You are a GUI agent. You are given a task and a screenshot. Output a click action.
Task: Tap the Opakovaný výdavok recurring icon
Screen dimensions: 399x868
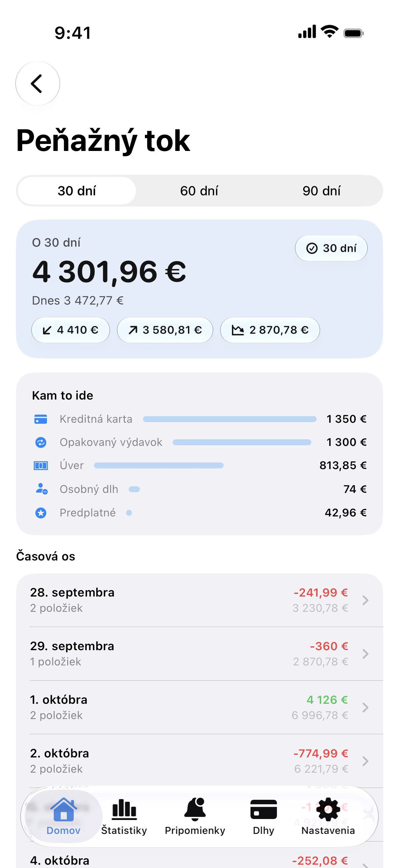click(x=41, y=442)
